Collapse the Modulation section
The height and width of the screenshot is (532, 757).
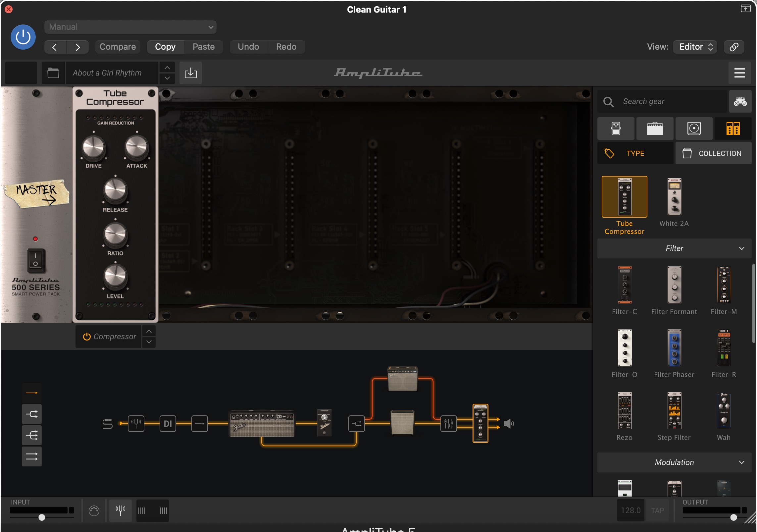pyautogui.click(x=674, y=462)
